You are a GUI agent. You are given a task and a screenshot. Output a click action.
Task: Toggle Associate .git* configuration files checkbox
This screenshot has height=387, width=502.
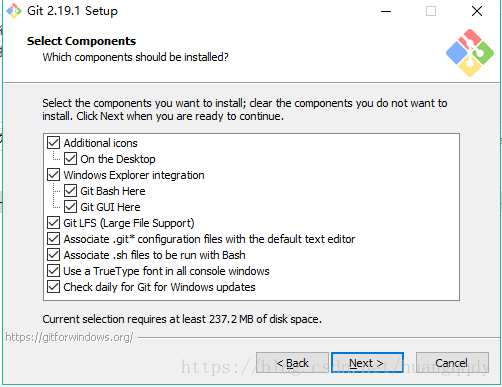(53, 239)
